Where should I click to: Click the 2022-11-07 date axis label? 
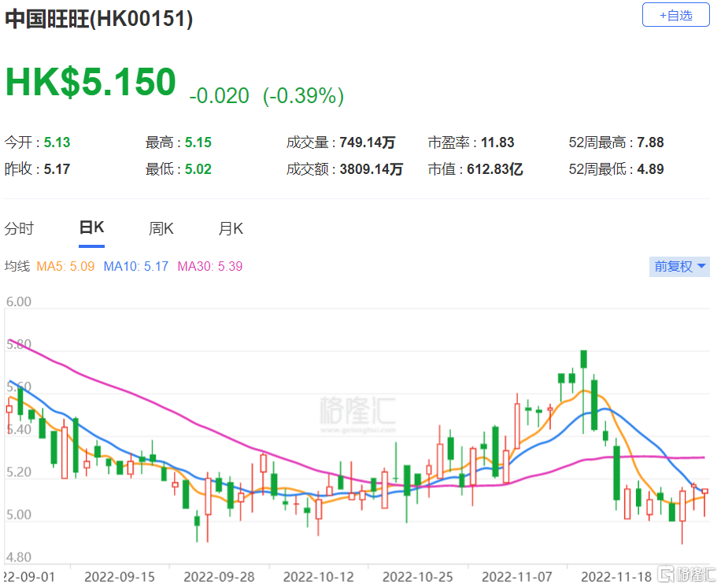517,577
